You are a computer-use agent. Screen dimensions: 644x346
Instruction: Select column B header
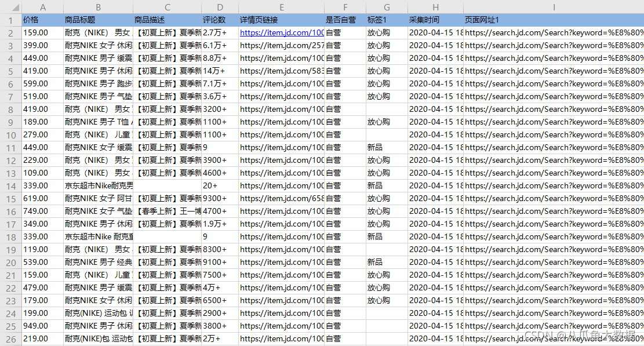pos(98,7)
